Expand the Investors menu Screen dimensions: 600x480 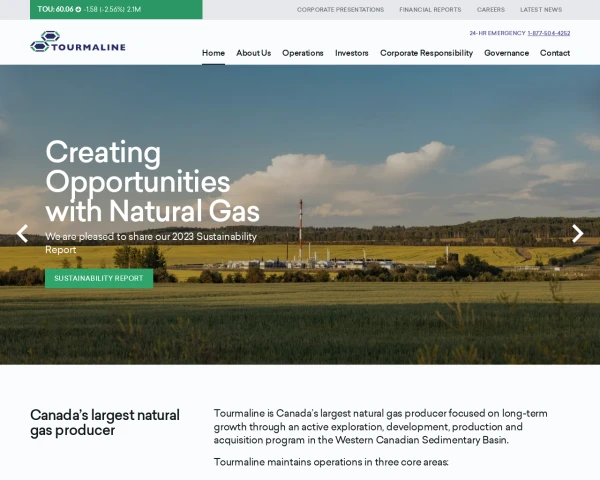[x=352, y=53]
